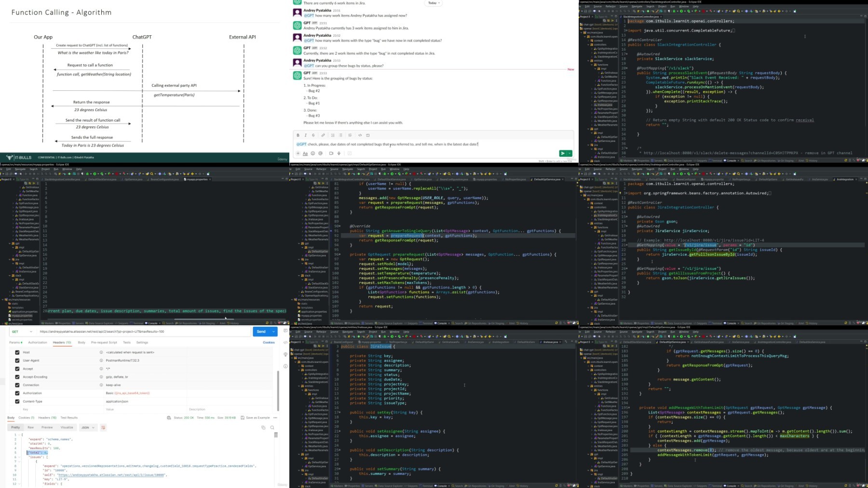
Task: Open the emoji picker in Slack composer
Action: click(x=312, y=153)
